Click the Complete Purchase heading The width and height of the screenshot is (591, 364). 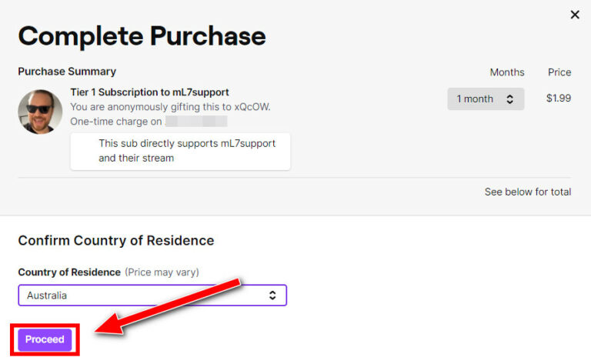(x=142, y=35)
